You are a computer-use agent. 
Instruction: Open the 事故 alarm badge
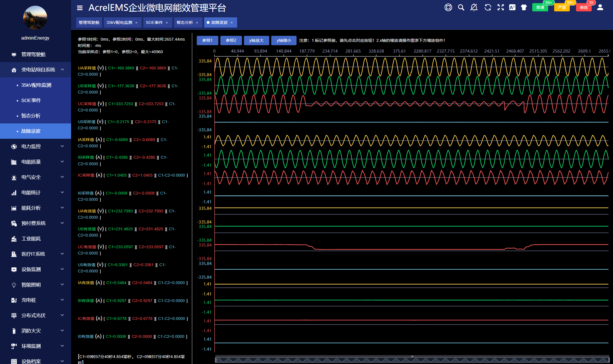[583, 7]
